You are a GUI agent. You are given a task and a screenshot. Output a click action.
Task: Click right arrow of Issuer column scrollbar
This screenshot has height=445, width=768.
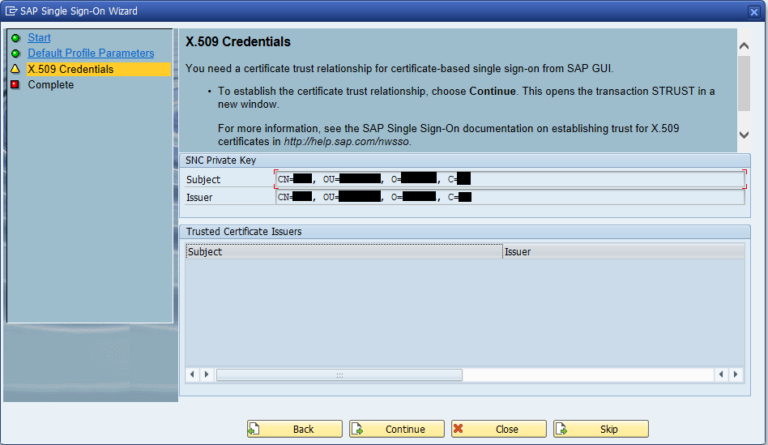736,375
